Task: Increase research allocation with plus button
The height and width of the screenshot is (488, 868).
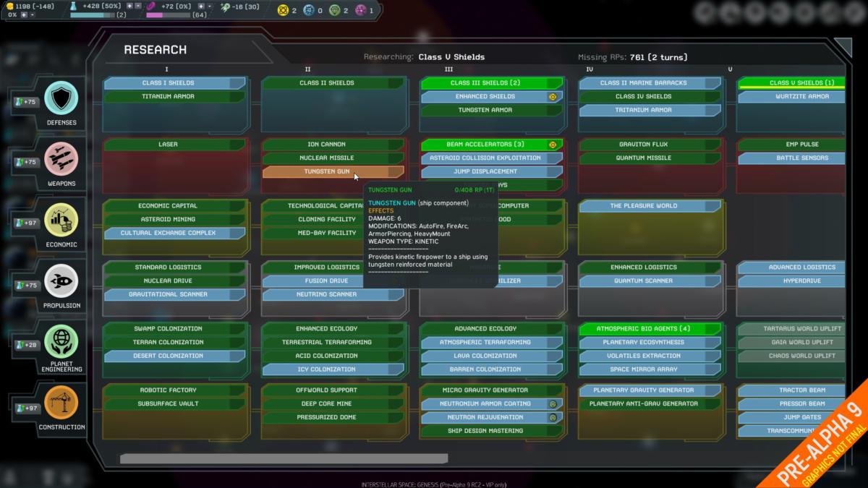Action: 129,6
